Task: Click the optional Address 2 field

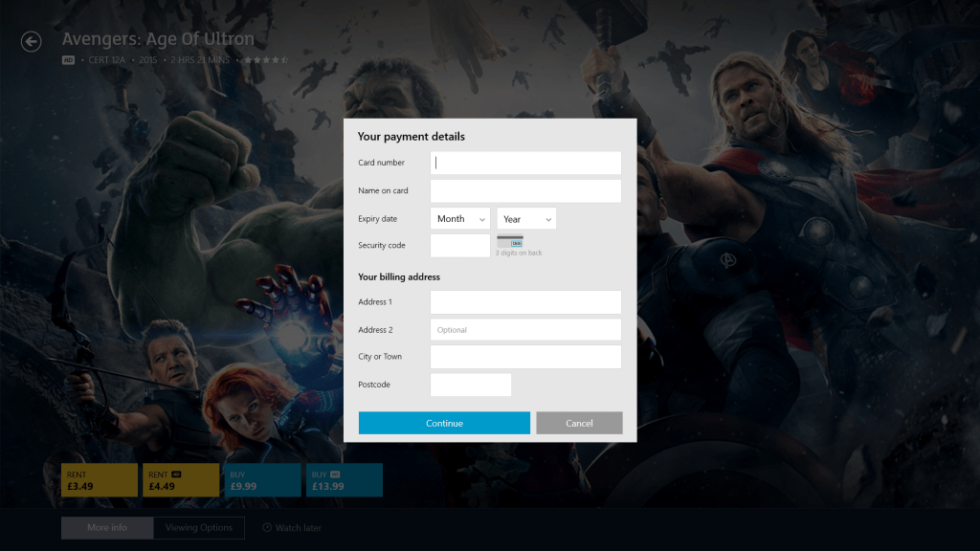Action: click(525, 330)
